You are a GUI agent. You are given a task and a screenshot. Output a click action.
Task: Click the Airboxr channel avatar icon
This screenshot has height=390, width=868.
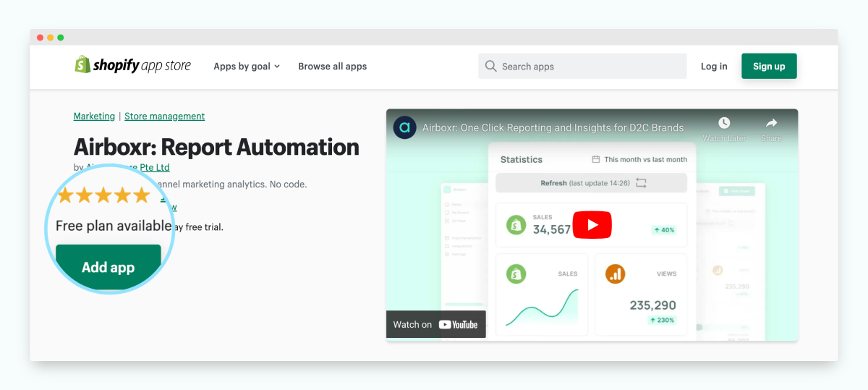[404, 127]
